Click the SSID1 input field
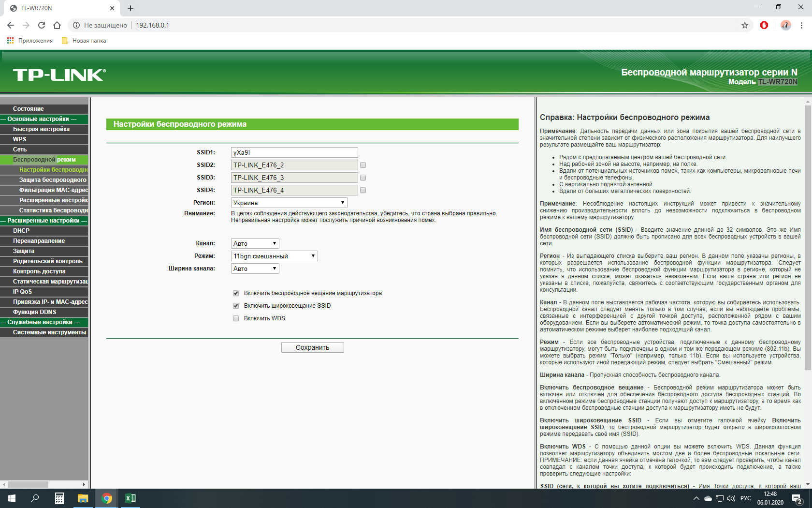The height and width of the screenshot is (508, 812). pyautogui.click(x=294, y=152)
